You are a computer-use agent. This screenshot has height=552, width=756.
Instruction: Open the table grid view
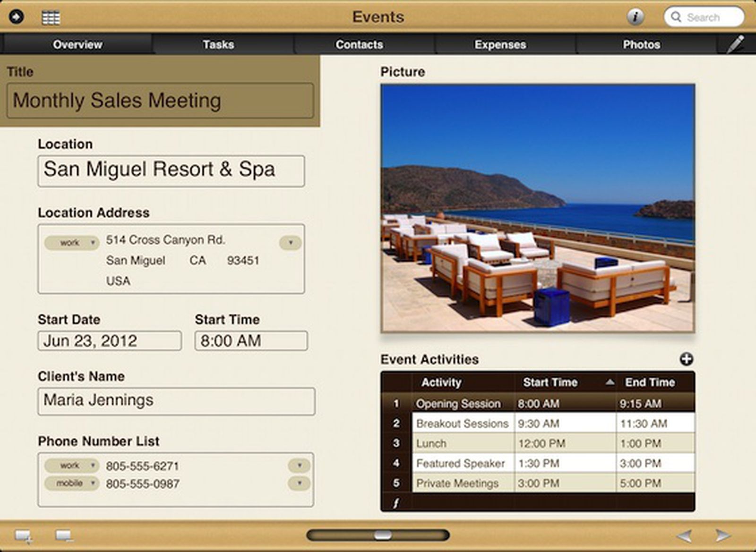tap(52, 17)
